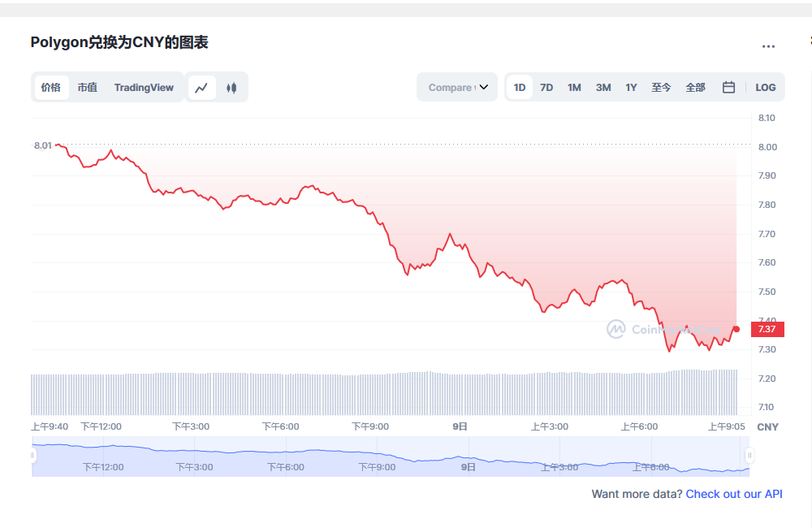Switch to candlestick chart icon

[x=231, y=87]
